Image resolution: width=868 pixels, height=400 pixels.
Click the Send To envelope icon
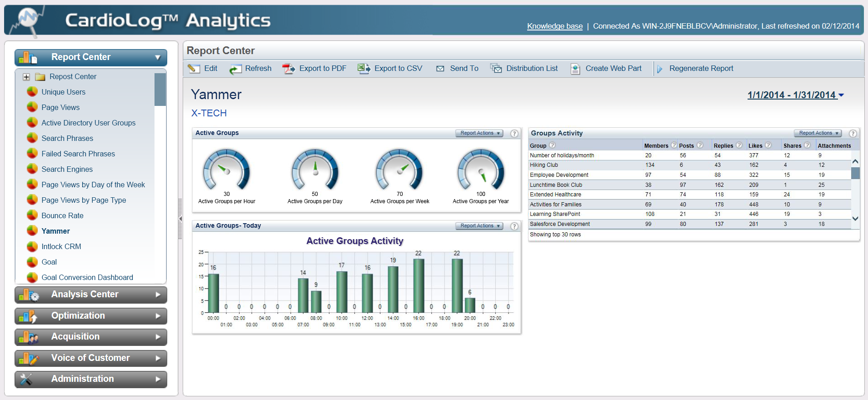pyautogui.click(x=440, y=69)
